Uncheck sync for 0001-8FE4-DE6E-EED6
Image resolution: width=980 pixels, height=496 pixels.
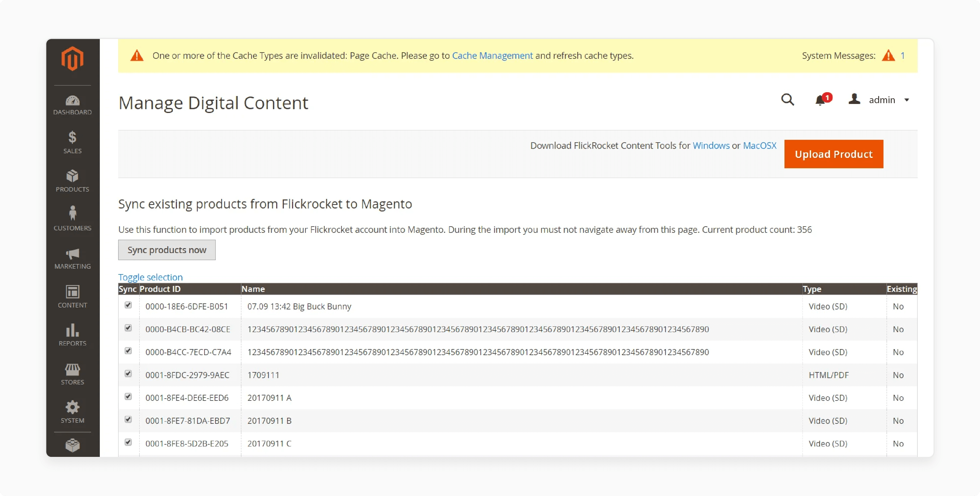click(x=128, y=397)
